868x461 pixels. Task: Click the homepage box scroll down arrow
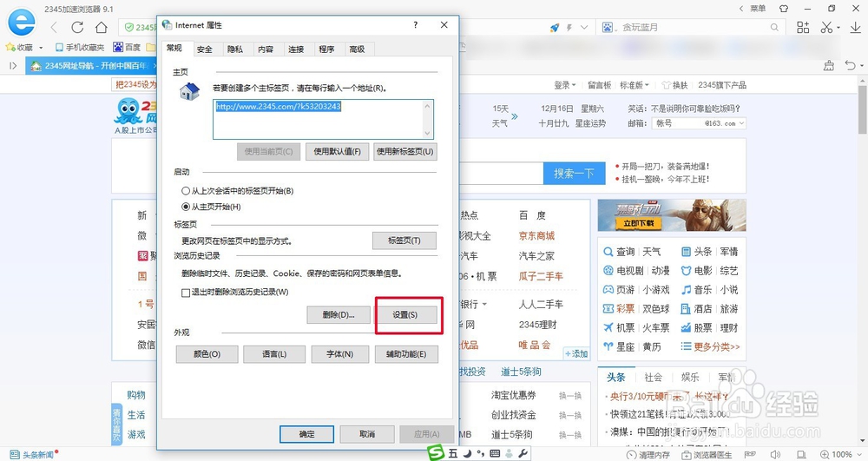point(427,134)
